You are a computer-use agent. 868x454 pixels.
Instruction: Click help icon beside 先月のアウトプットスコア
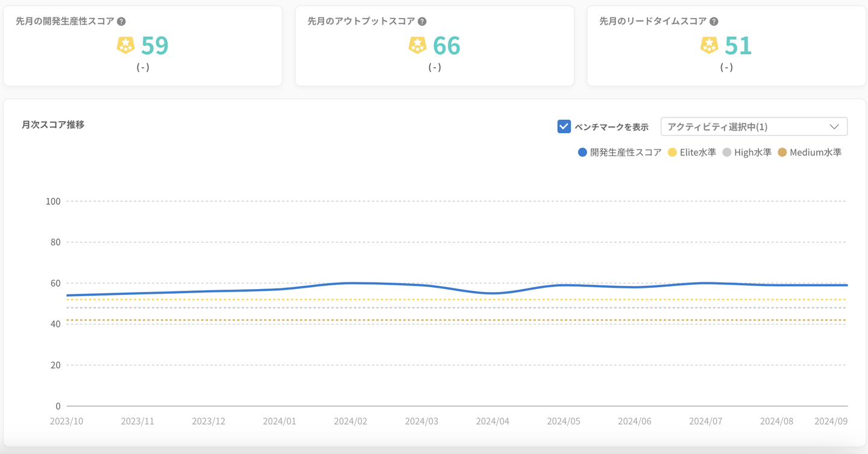coord(422,22)
